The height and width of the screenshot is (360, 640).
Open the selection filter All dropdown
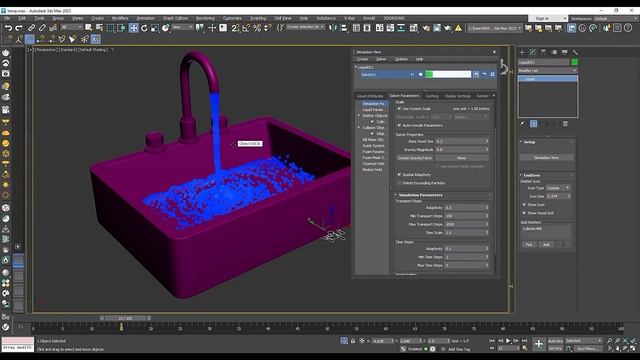pos(71,27)
